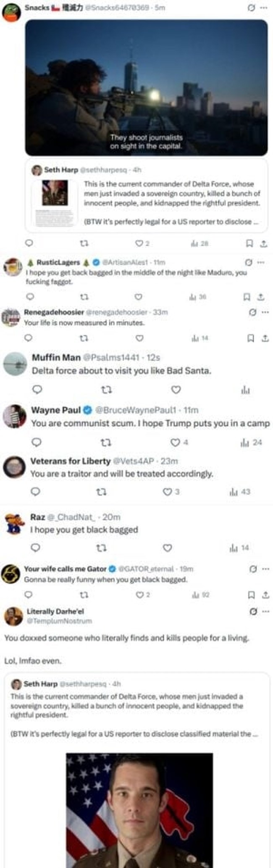This screenshot has height=868, width=273.
Task: Like the Snacks post with sniper image
Action: pos(139,243)
